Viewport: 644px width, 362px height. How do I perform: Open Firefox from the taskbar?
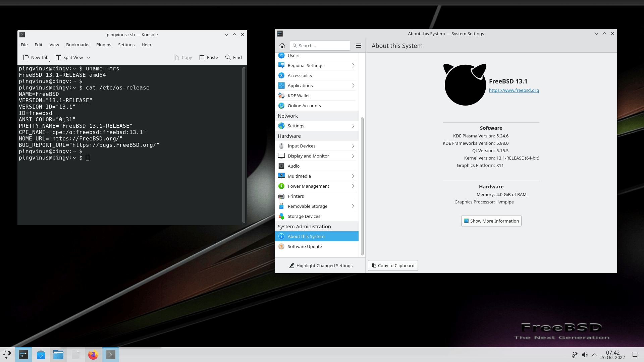click(x=93, y=354)
